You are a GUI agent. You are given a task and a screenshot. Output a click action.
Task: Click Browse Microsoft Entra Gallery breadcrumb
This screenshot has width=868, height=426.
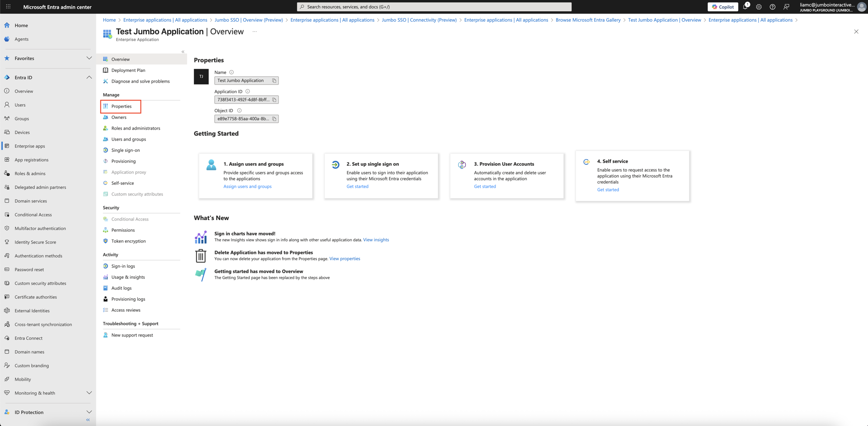(588, 20)
